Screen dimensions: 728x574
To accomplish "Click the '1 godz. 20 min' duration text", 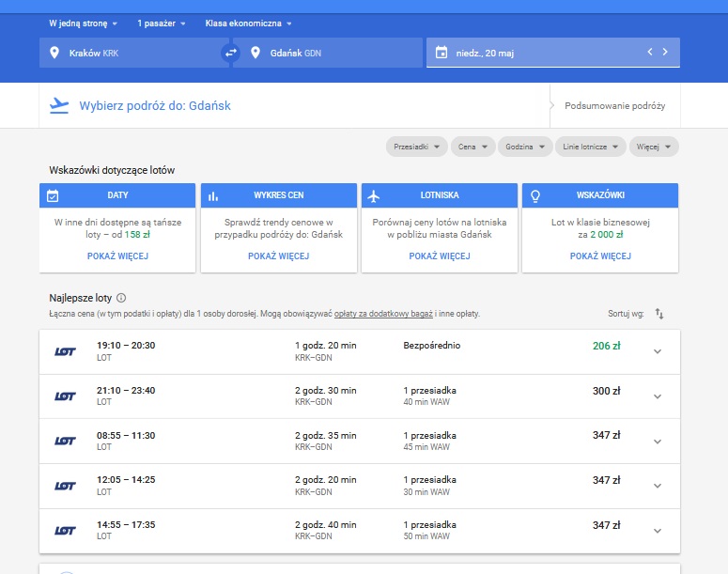I will (x=325, y=346).
